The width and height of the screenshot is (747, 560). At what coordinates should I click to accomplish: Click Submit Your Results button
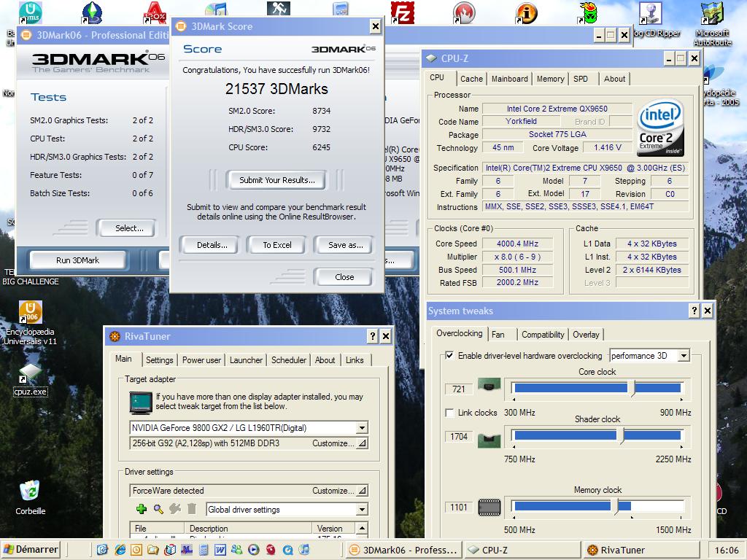(276, 180)
